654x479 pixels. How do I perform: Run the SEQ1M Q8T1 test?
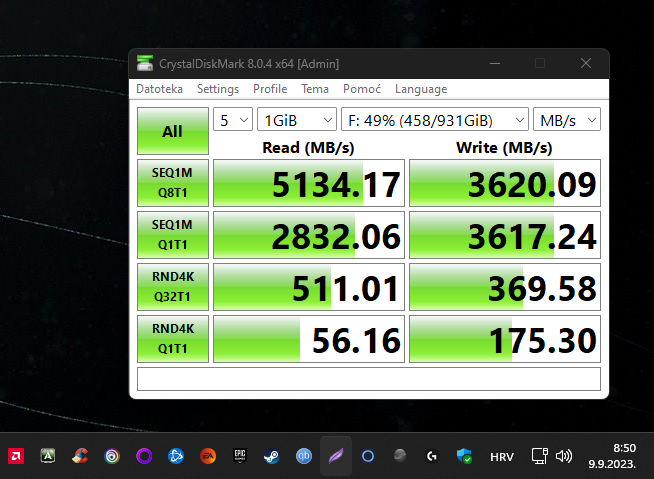click(x=173, y=183)
